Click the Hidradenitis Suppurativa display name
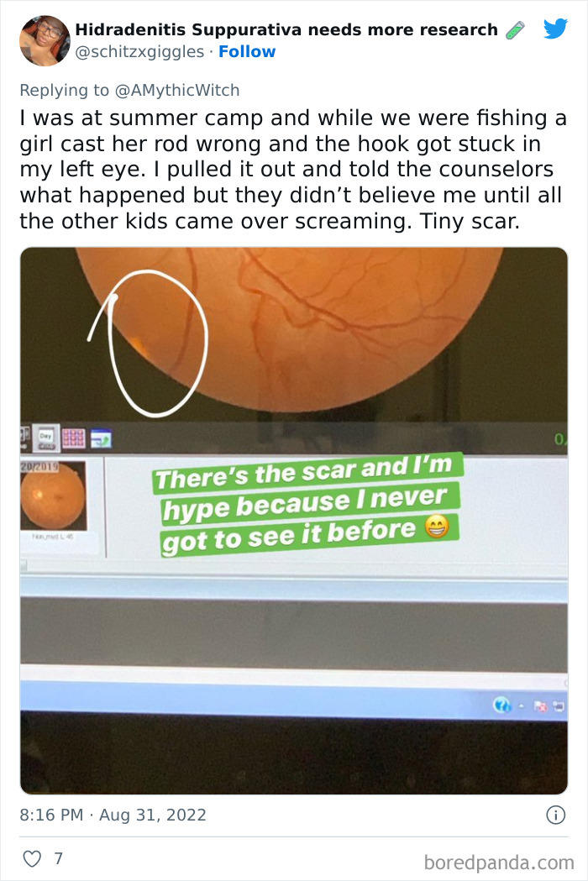Screen dimensions: 588x881 [286, 29]
